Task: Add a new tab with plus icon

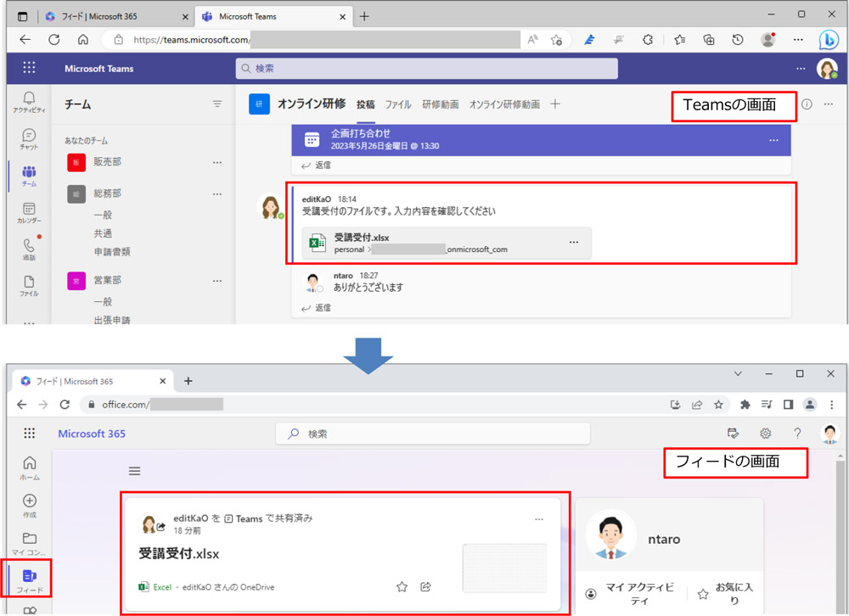Action: [x=555, y=104]
